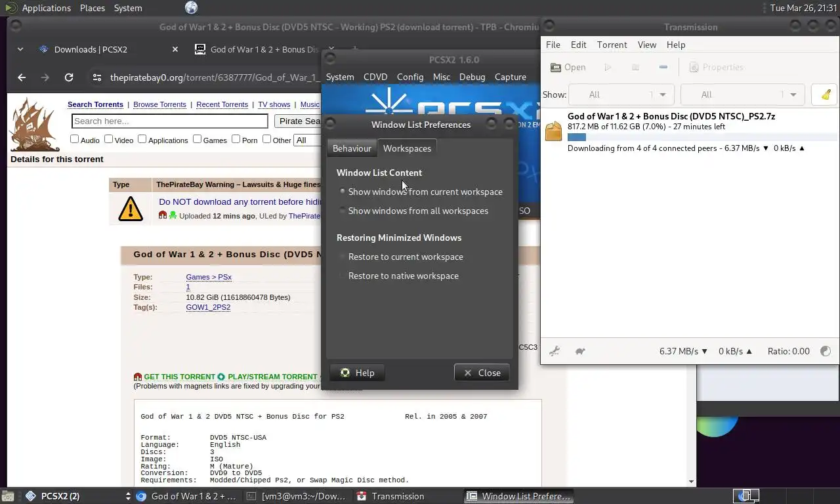Click the green play icon before PLAY/STREAM TORRENT
Viewport: 840px width, 504px height.
221,377
